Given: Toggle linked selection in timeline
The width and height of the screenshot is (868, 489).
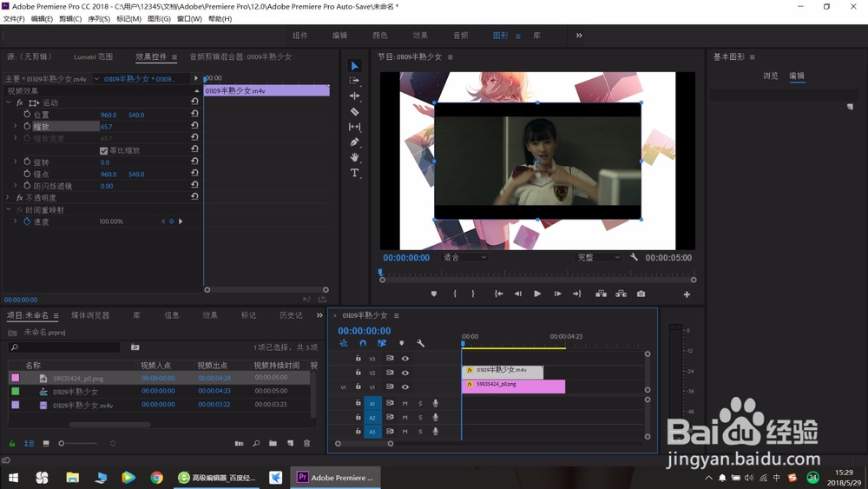Looking at the screenshot, I should pyautogui.click(x=382, y=343).
